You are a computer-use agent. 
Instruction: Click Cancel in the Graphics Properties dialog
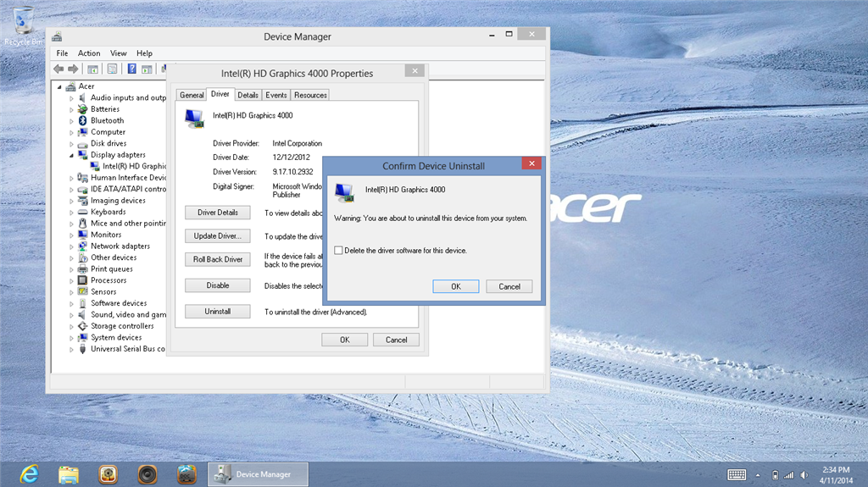(397, 340)
